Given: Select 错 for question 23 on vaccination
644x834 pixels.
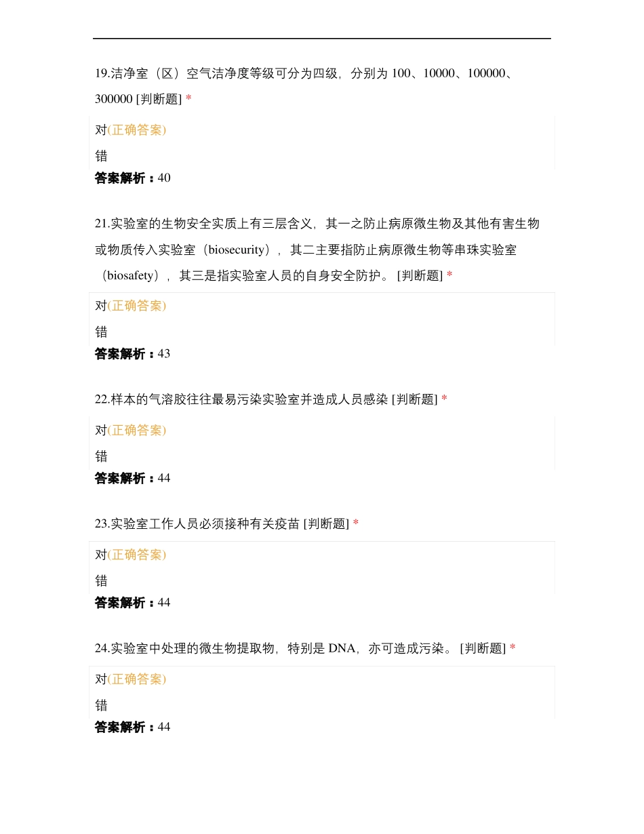Looking at the screenshot, I should click(101, 580).
